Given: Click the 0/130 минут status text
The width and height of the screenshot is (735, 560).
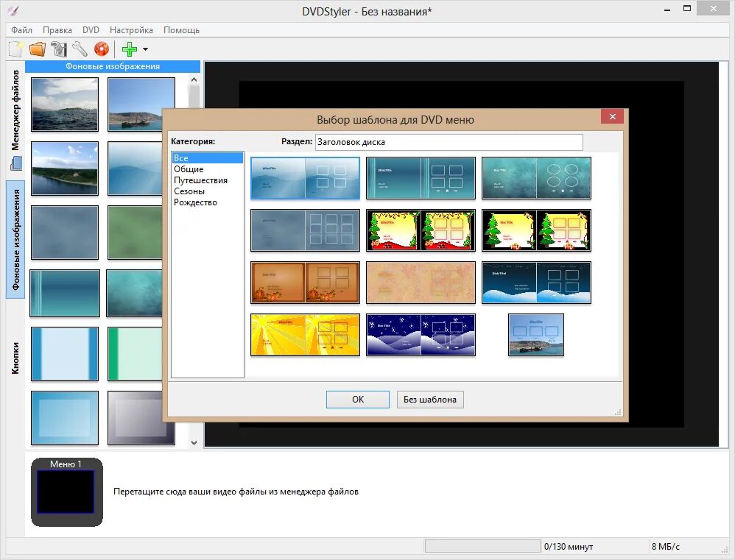Looking at the screenshot, I should pyautogui.click(x=568, y=547).
